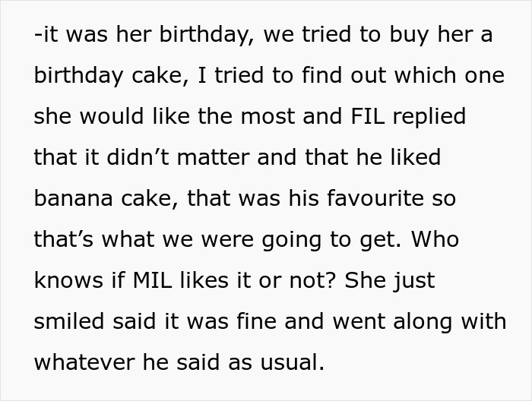532x401 pixels.
Task: Click the word "liked"
Action: [x=413, y=159]
